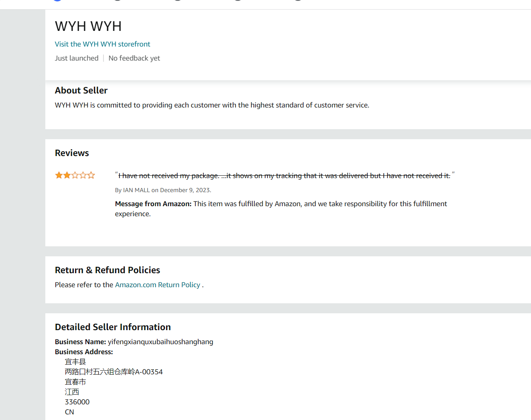
Task: Click the postal code 336000
Action: pyautogui.click(x=77, y=402)
